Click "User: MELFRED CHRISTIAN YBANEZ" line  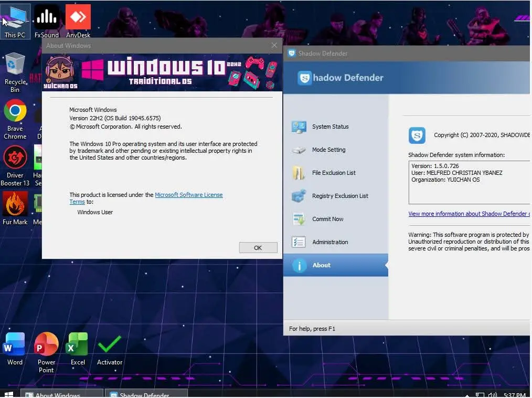(456, 173)
